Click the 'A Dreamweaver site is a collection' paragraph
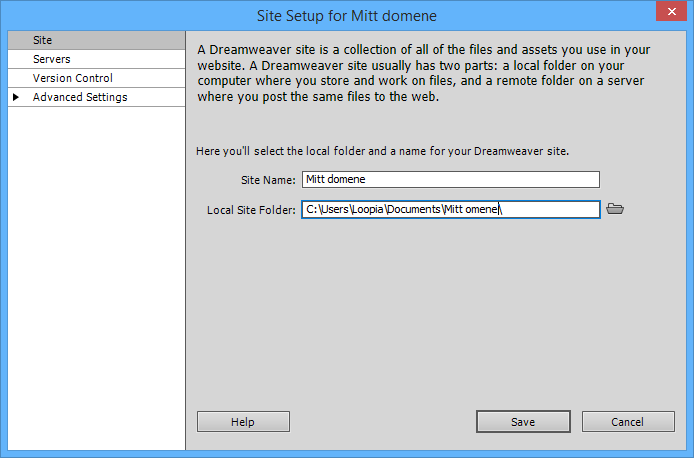This screenshot has height=458, width=694. [424, 73]
